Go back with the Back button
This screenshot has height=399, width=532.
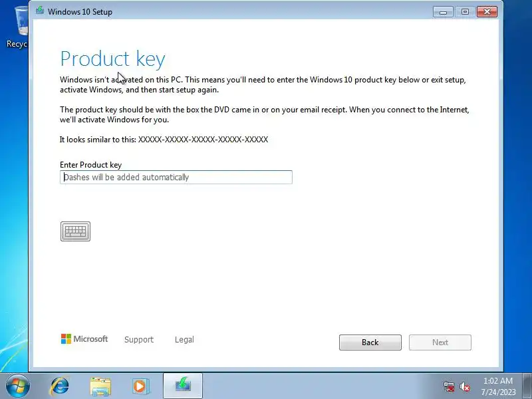(370, 342)
